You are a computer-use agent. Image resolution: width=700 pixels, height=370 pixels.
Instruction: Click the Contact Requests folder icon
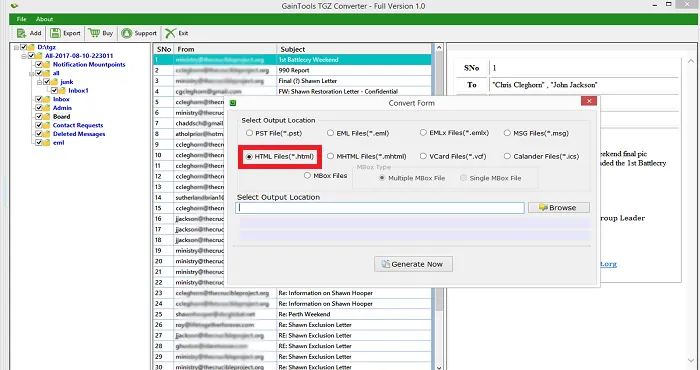[46, 125]
